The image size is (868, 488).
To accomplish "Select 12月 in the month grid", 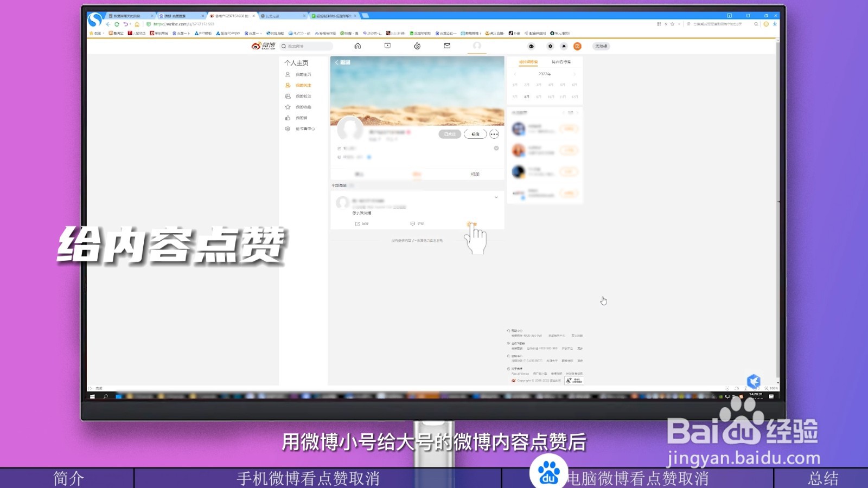I will coord(575,97).
